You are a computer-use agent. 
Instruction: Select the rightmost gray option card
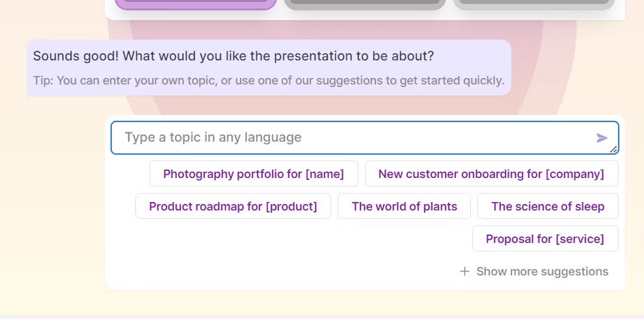pyautogui.click(x=534, y=4)
